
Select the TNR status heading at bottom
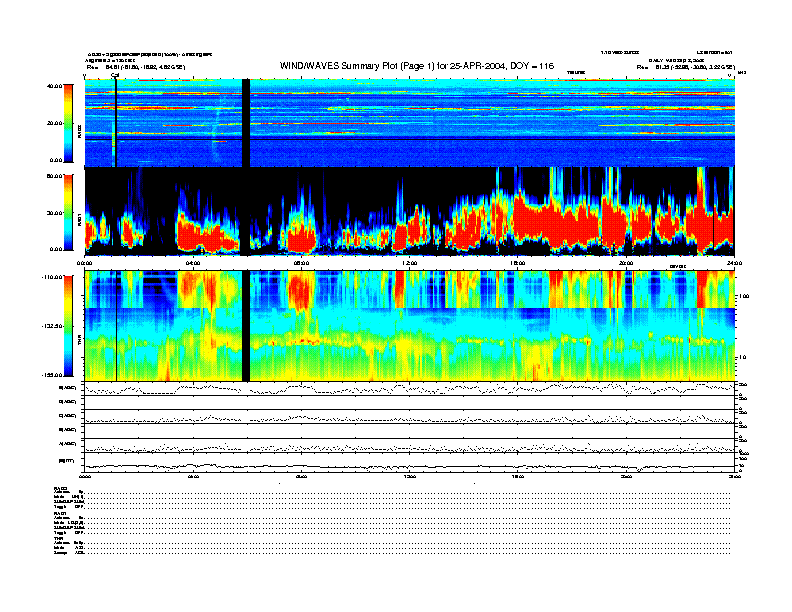coord(59,538)
